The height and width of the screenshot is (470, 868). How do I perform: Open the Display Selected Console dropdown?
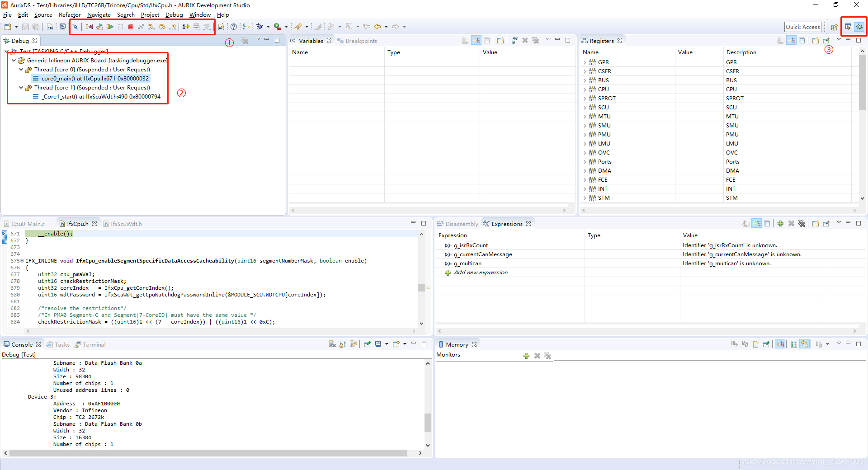tap(387, 344)
